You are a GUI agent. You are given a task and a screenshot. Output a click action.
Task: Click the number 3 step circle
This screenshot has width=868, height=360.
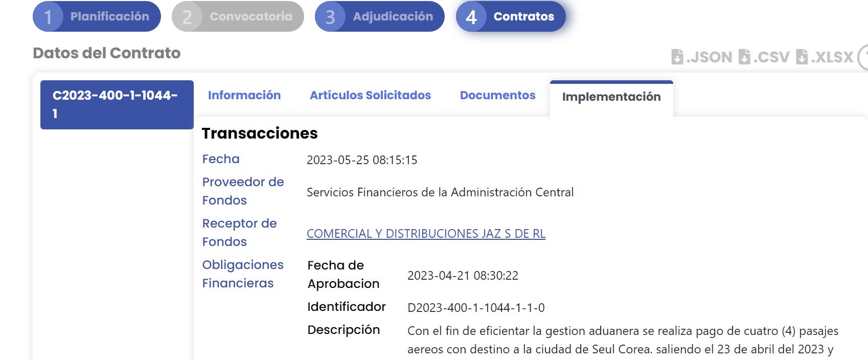tap(330, 17)
